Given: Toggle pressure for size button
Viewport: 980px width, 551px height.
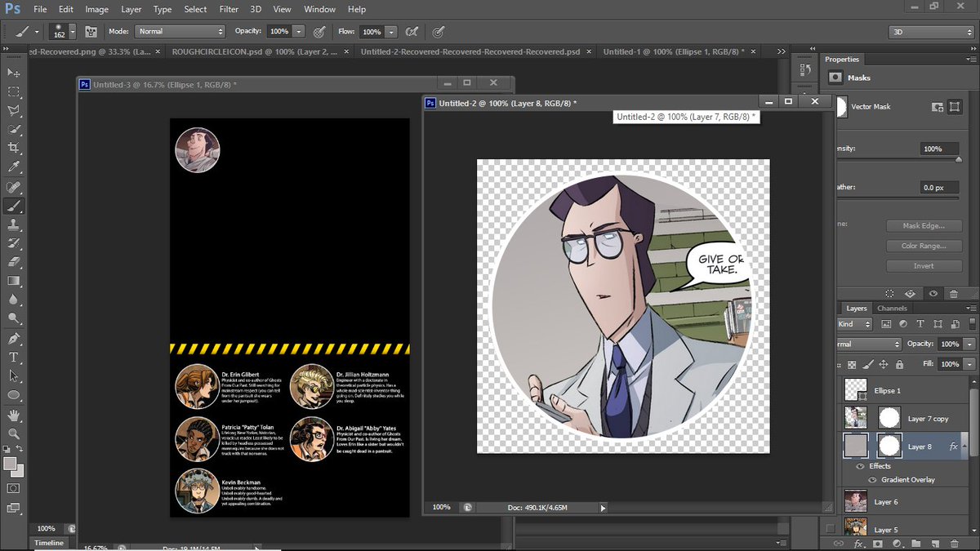Looking at the screenshot, I should coord(439,31).
